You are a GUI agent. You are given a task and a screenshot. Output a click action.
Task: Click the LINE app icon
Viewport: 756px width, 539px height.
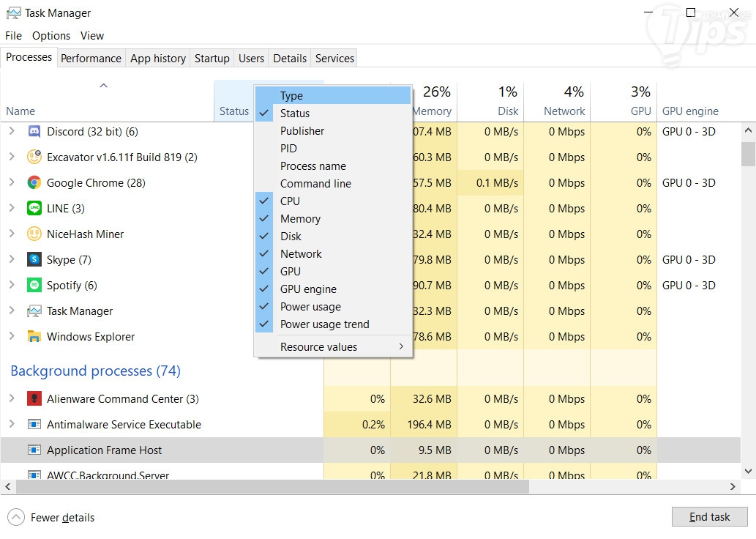click(34, 209)
